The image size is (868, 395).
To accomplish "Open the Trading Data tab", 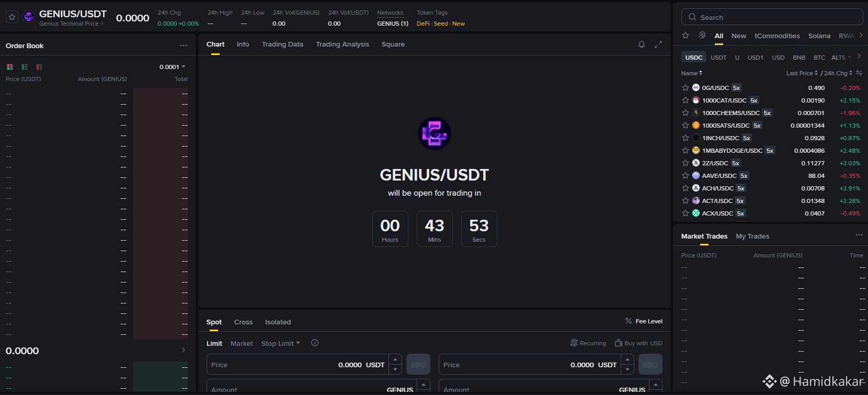I will click(282, 44).
